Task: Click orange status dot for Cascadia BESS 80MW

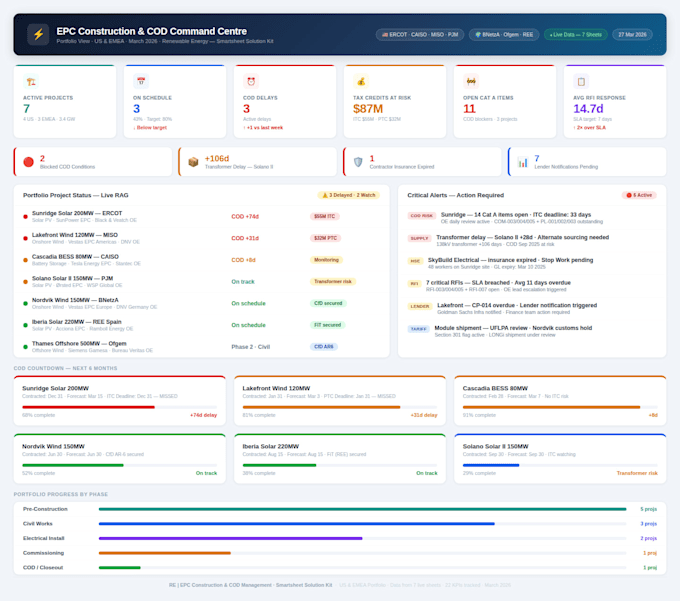Action: coord(25,260)
